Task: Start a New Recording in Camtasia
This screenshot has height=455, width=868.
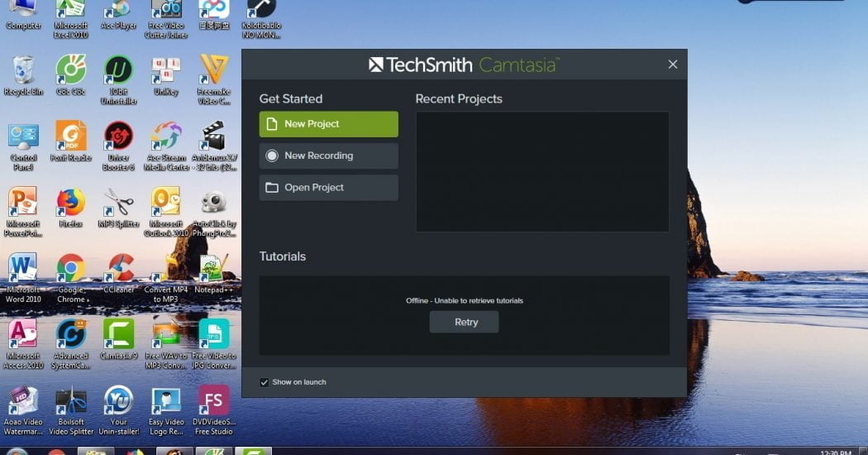Action: pyautogui.click(x=328, y=156)
